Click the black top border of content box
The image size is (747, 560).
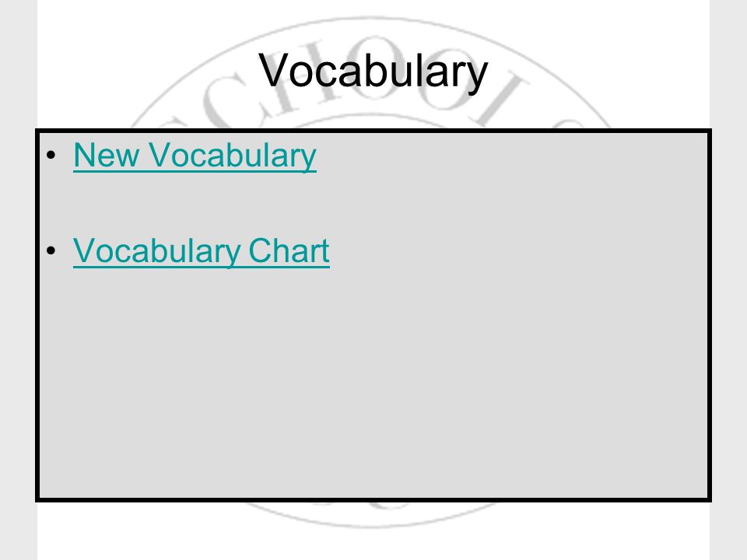[373, 131]
